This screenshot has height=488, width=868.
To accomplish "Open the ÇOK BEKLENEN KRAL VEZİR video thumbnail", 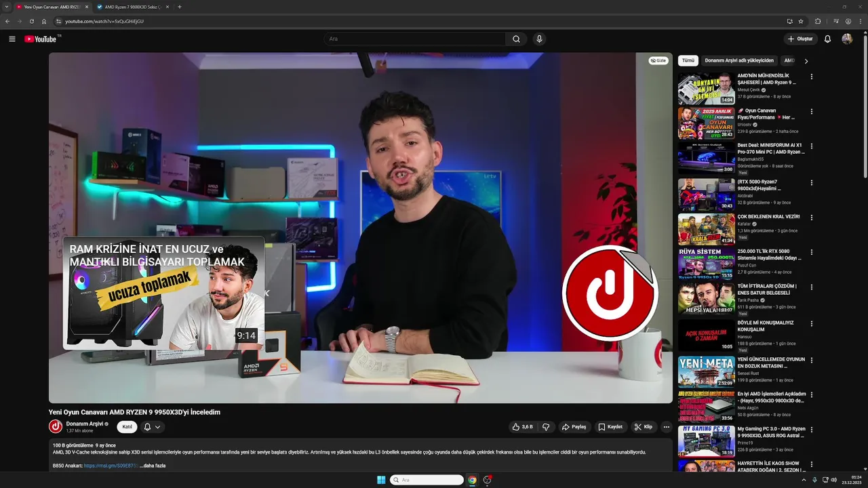I will point(706,229).
